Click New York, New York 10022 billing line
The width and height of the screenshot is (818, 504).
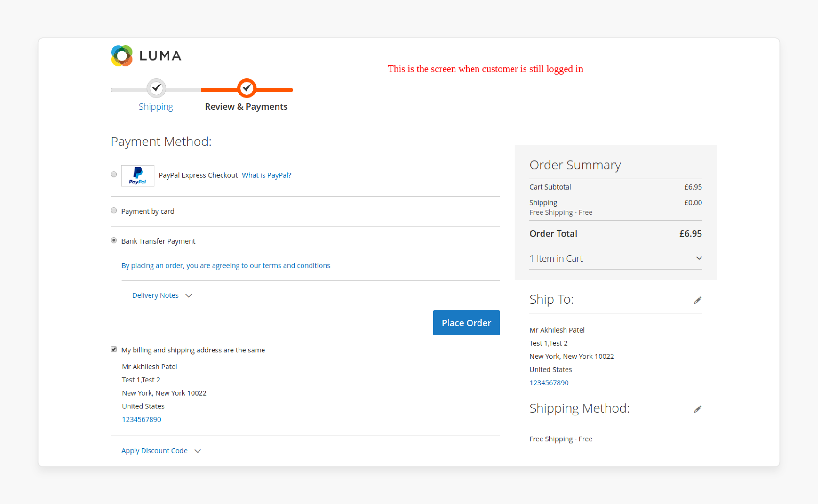pyautogui.click(x=164, y=393)
